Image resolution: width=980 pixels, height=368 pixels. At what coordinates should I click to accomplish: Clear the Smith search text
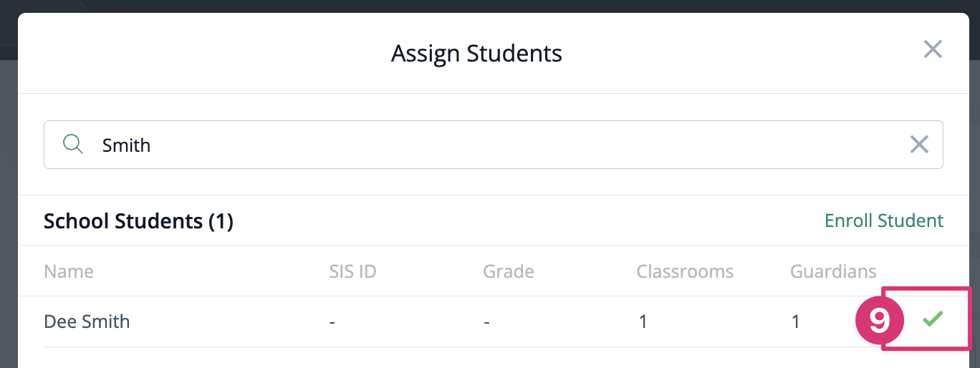point(918,145)
